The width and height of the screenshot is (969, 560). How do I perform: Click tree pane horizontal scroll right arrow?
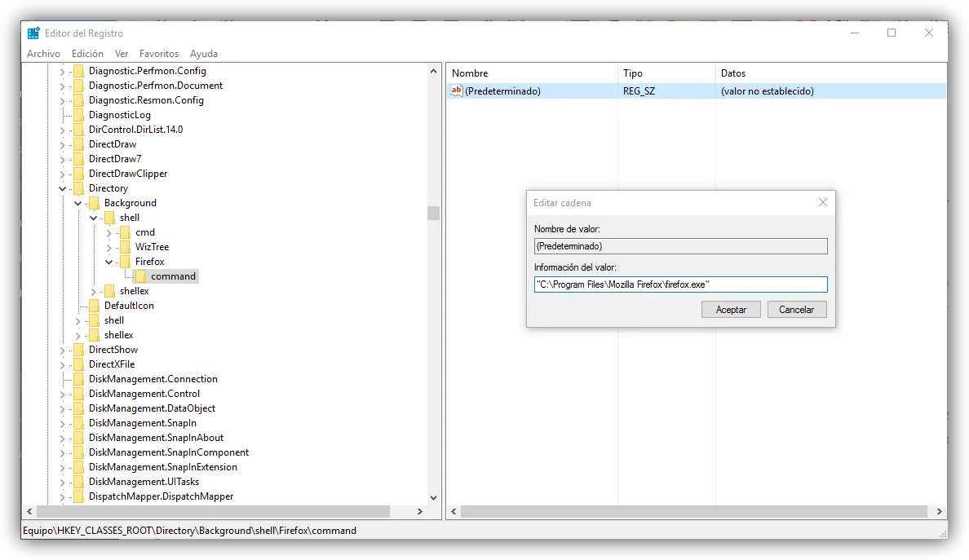419,511
